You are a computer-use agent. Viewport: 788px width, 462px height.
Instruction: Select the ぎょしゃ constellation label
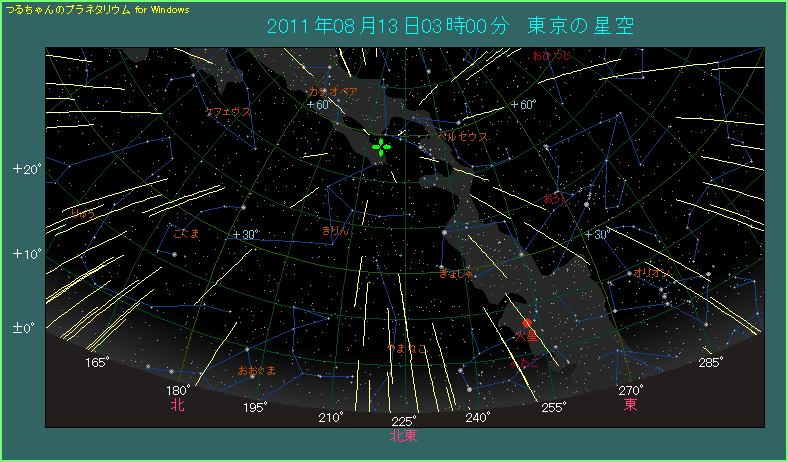[456, 272]
